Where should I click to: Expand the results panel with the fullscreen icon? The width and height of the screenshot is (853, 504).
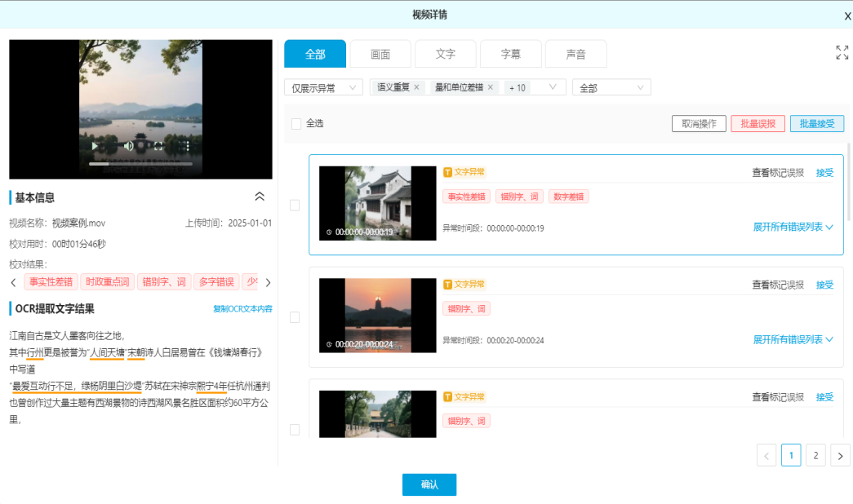842,53
